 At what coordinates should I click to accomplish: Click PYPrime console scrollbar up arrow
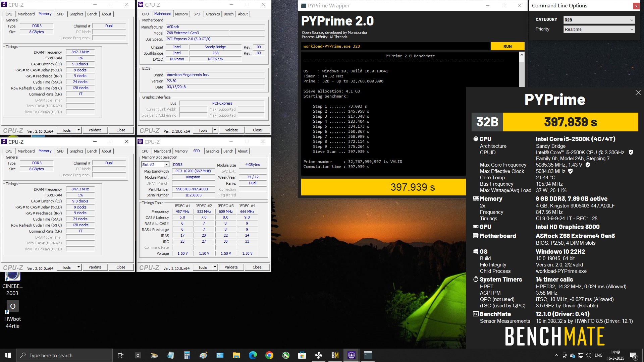pyautogui.click(x=521, y=55)
